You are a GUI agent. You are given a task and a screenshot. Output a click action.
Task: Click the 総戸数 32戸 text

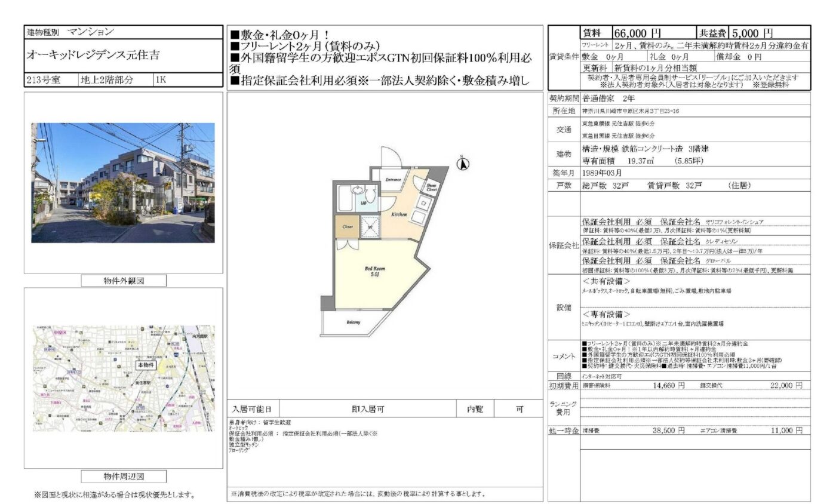point(605,186)
